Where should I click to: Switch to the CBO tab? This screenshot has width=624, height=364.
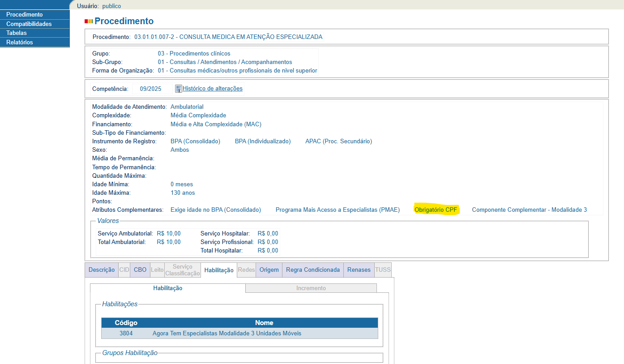pyautogui.click(x=140, y=270)
